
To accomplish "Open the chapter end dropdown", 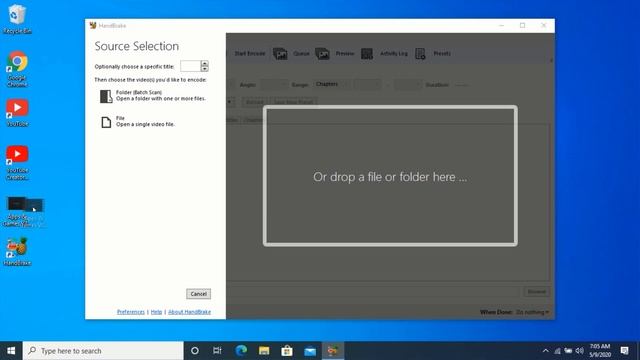I will [407, 85].
